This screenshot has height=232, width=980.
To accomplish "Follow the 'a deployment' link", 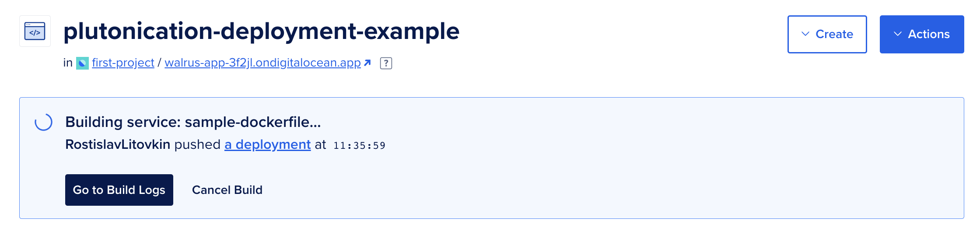I will tap(267, 144).
